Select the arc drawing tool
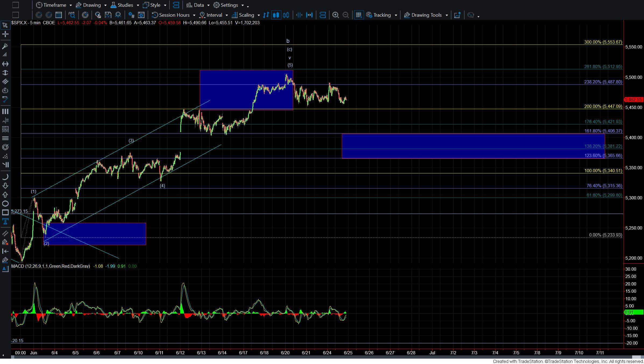 tap(5, 177)
